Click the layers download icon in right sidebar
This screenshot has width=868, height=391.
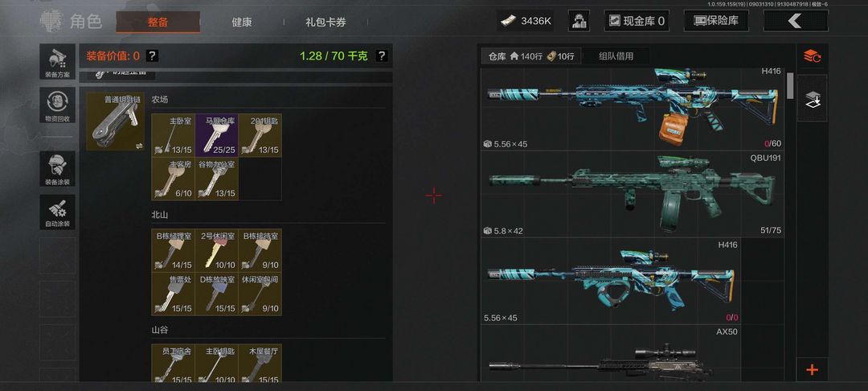point(812,99)
